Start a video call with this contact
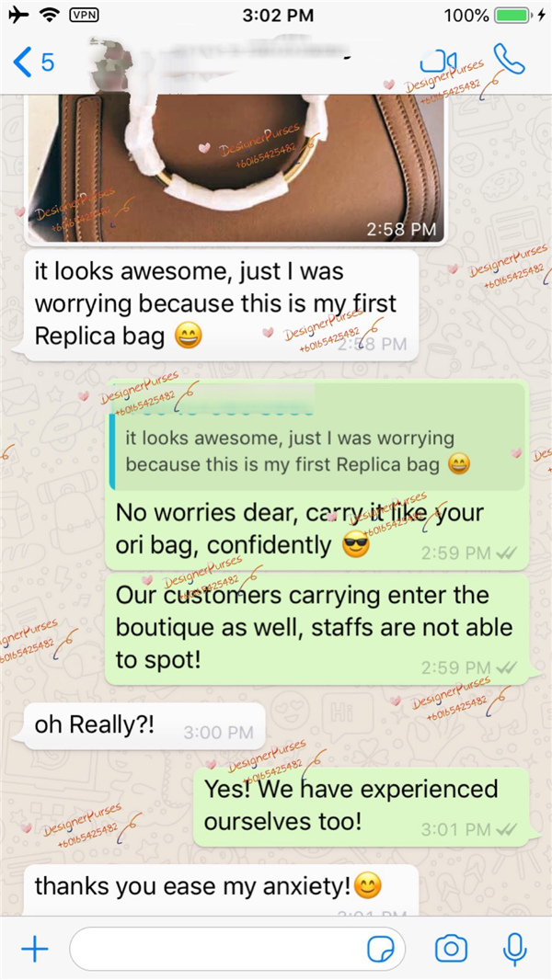552x980 pixels. click(438, 62)
